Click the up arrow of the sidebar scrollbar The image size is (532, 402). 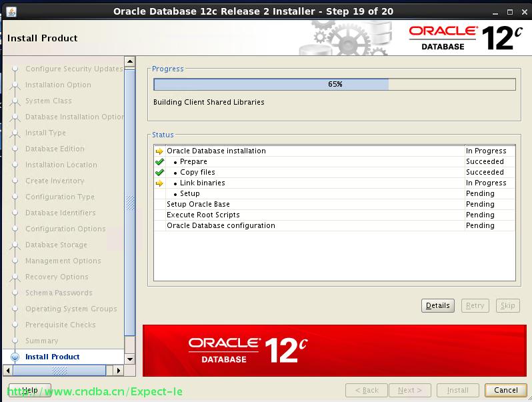point(130,62)
